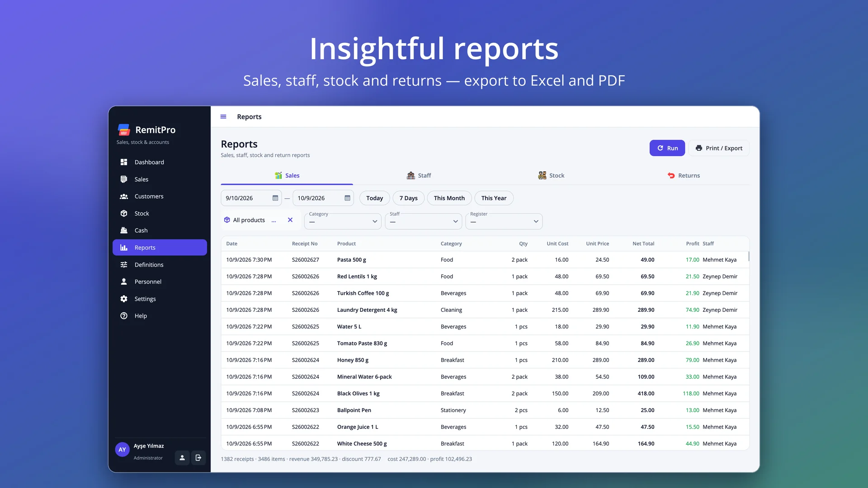Switch to the Stock report tab
Screen dimensions: 868x488
coord(551,175)
